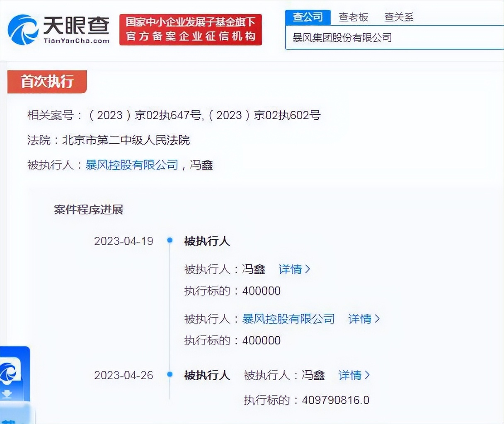
Task: Expand 详情 for 冯鑫 under 2023-04-19
Action: 294,270
